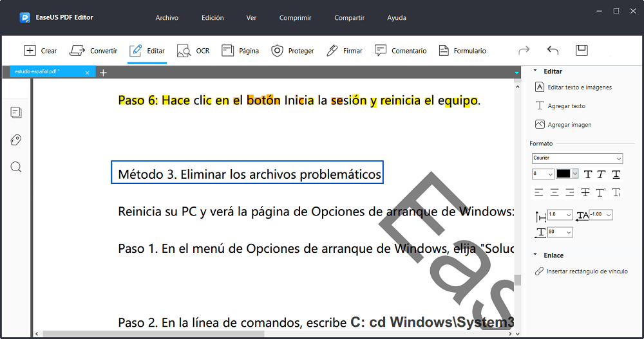The image size is (644, 339).
Task: Open the search magnifier sidebar icon
Action: tap(16, 167)
